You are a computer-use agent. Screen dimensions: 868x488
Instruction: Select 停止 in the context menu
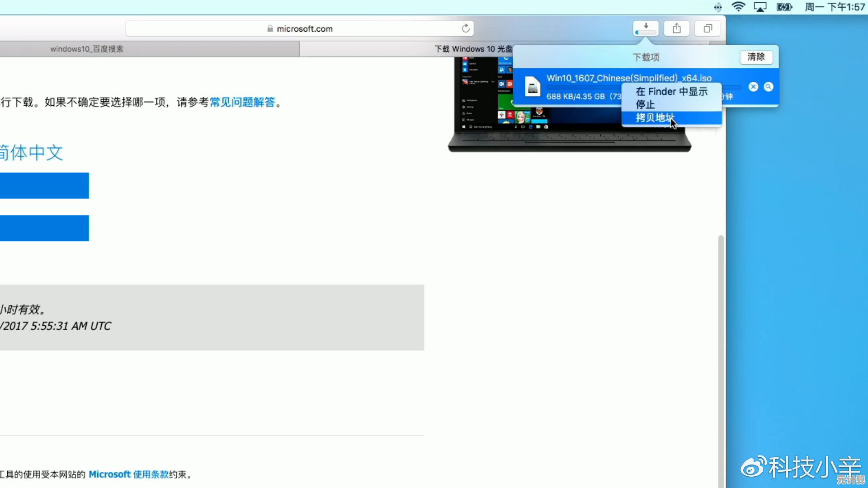click(645, 105)
